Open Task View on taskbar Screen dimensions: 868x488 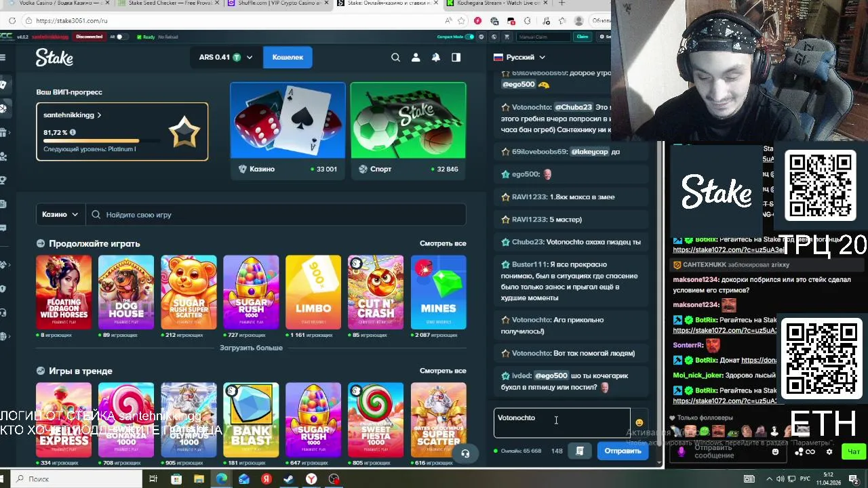point(153,479)
